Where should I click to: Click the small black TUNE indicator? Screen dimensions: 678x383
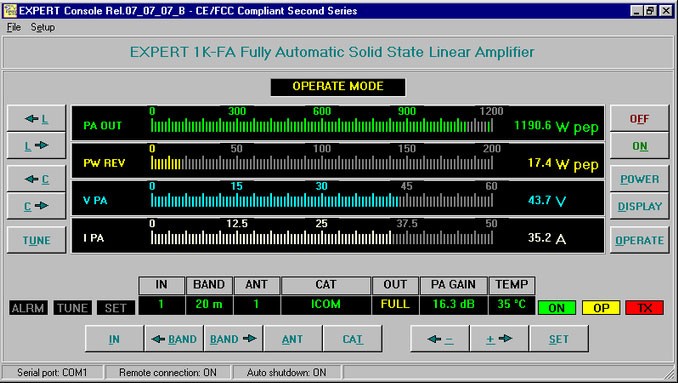[72, 308]
